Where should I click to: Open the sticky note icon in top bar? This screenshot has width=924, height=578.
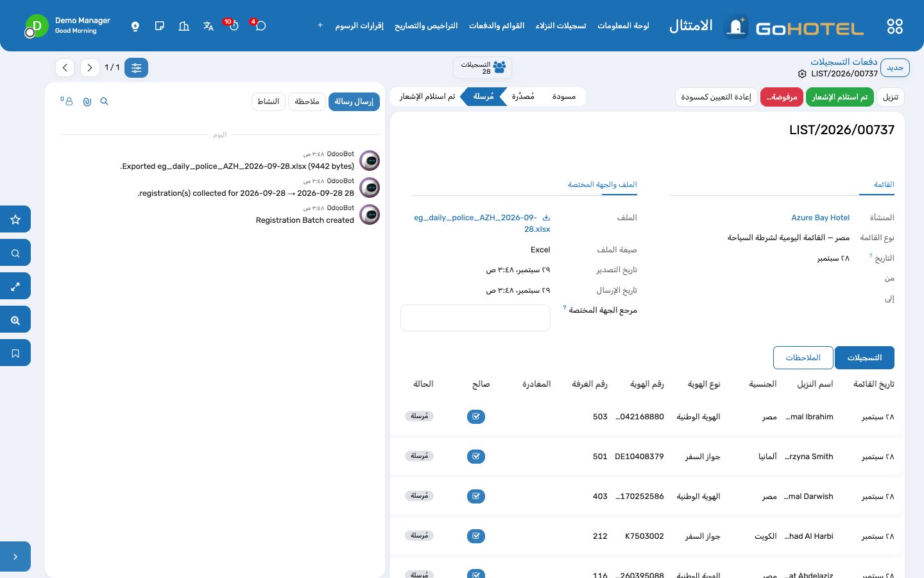click(160, 26)
